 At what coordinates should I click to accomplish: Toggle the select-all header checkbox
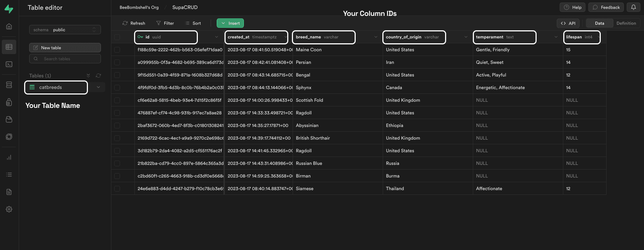click(117, 37)
